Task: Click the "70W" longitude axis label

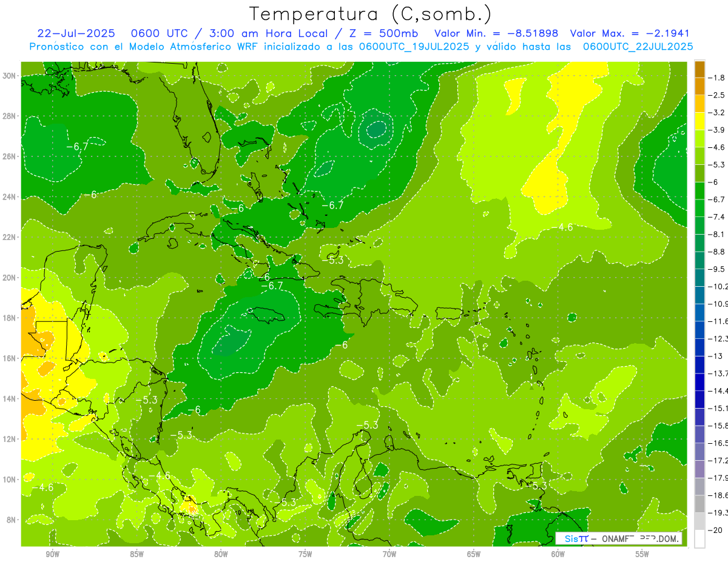Action: point(389,554)
